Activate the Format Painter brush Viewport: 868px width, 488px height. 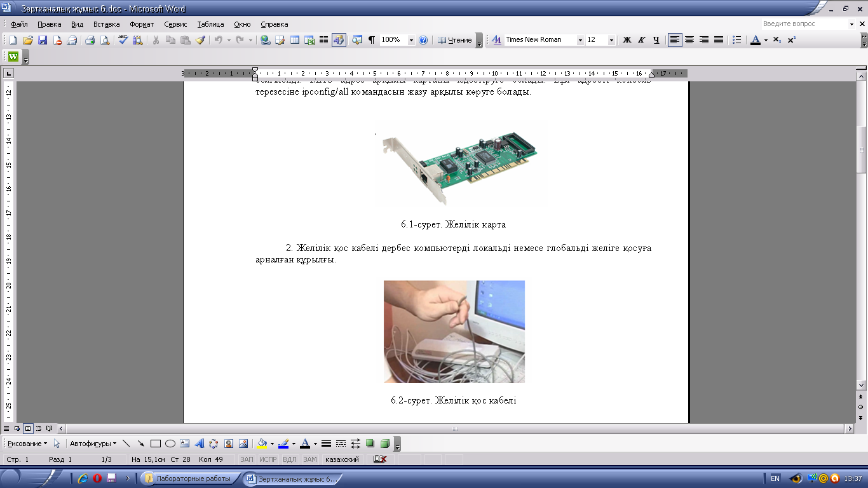(200, 40)
